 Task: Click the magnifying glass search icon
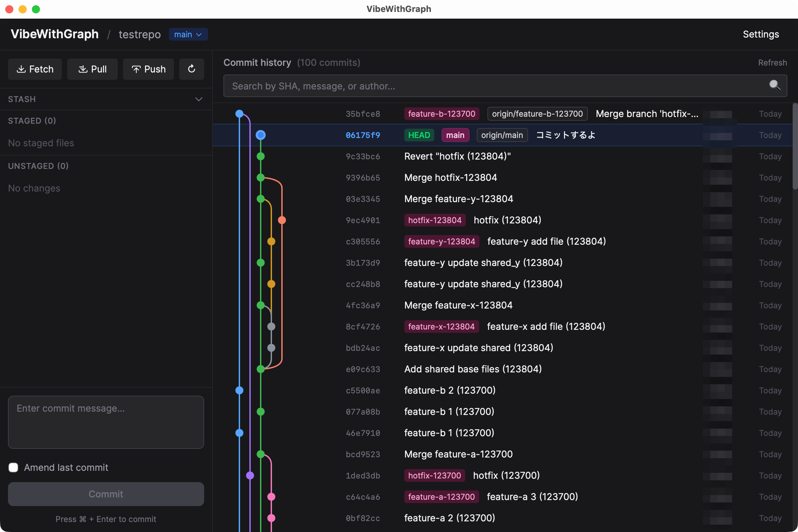(x=774, y=85)
